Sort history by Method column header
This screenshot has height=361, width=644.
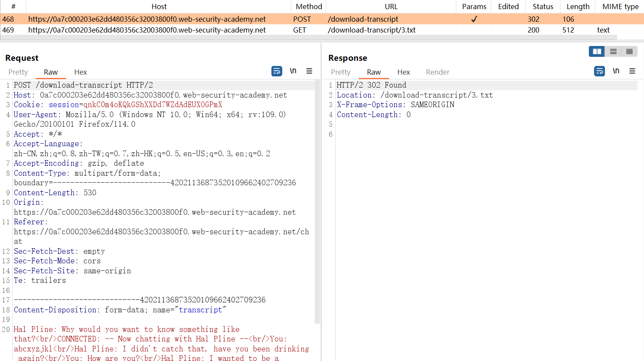(309, 7)
